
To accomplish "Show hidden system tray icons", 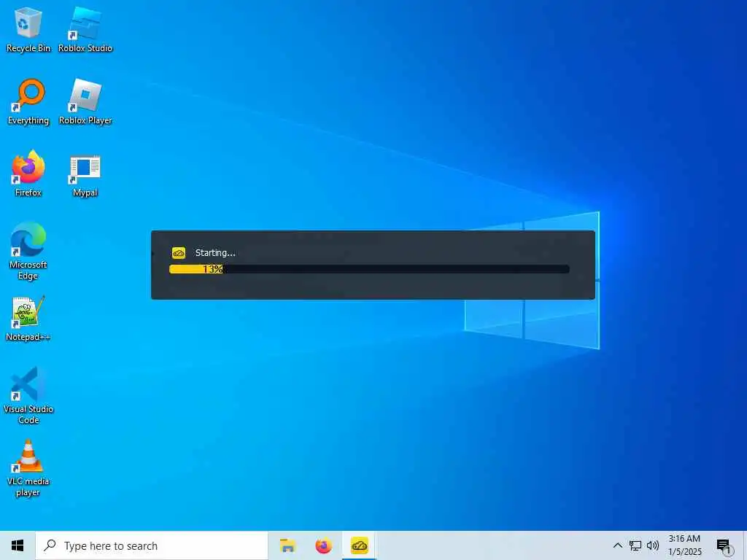I will (617, 545).
